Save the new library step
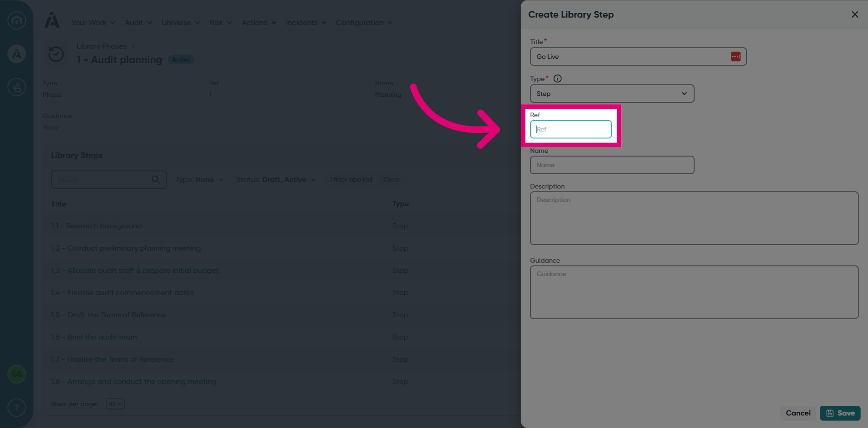The height and width of the screenshot is (428, 868). click(840, 413)
